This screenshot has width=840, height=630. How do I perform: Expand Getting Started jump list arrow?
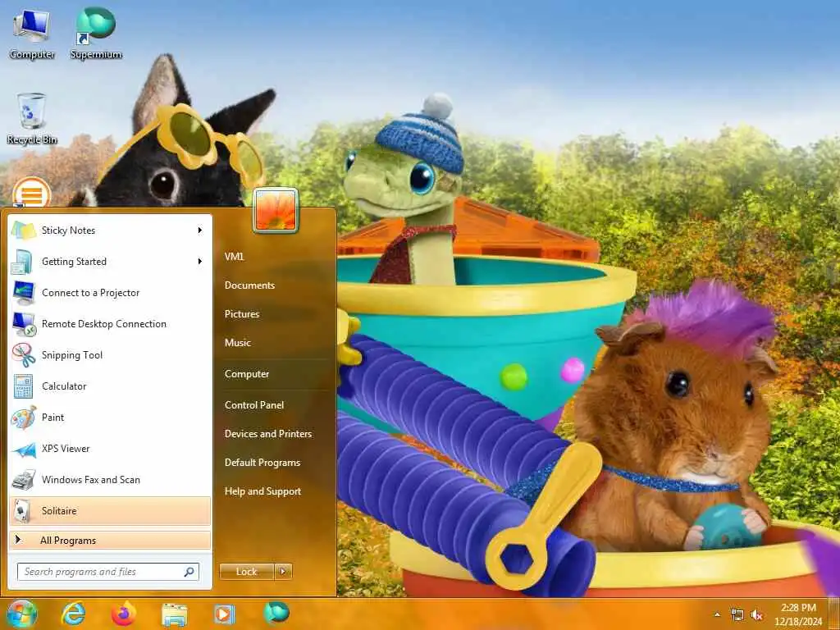(200, 262)
